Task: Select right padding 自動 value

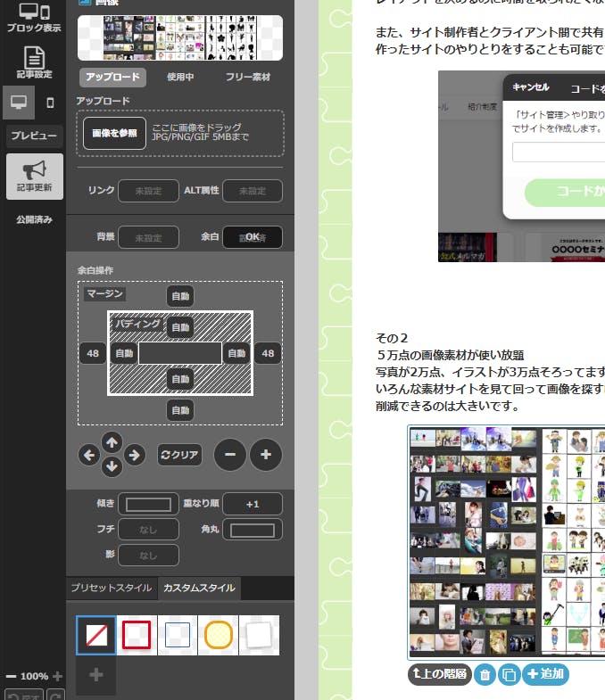Action: pyautogui.click(x=236, y=353)
